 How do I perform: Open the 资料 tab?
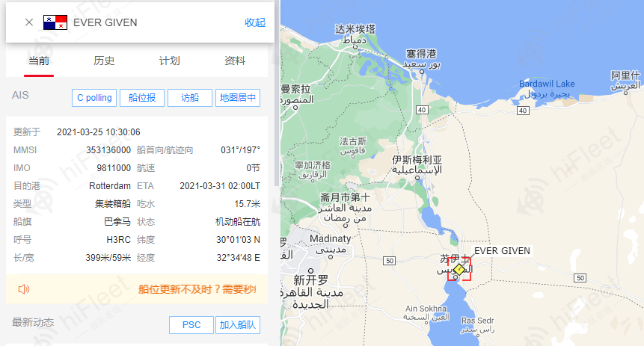click(x=235, y=61)
